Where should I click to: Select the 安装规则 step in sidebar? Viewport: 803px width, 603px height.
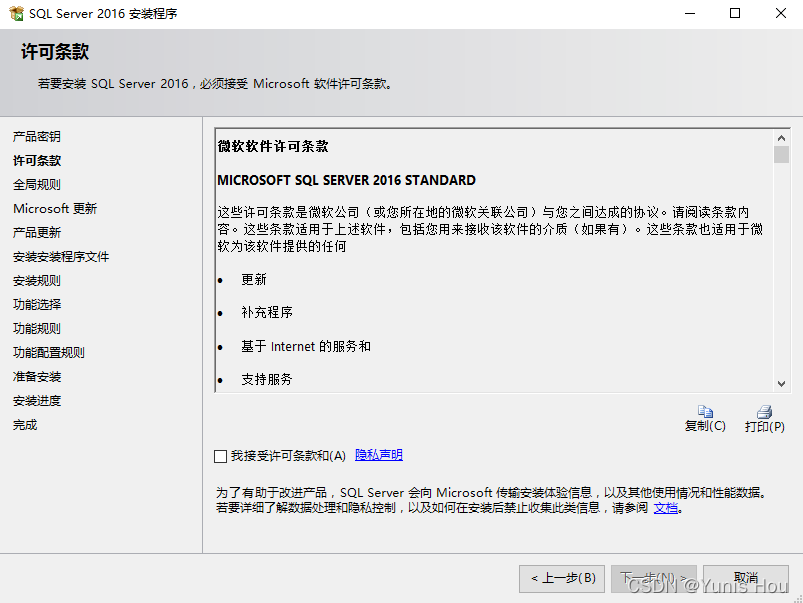37,281
